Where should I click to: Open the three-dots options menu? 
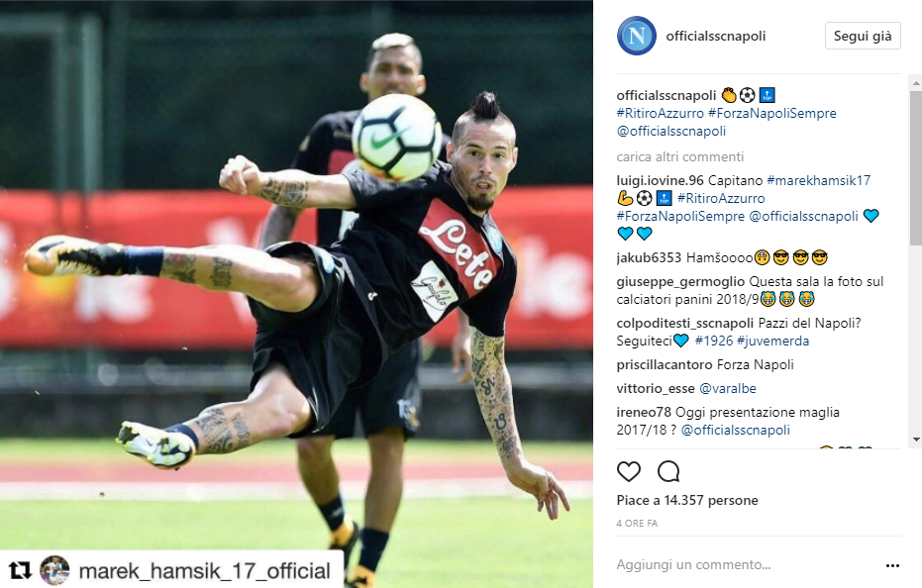892,565
